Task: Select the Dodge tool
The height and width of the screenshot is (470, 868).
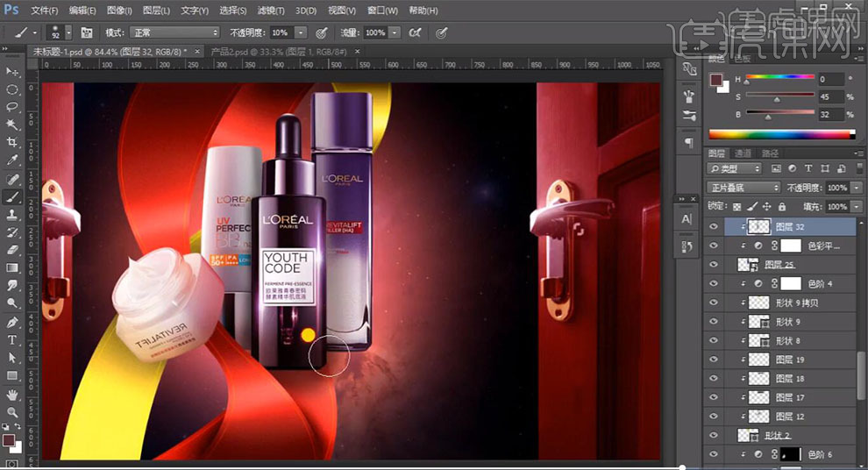Action: click(11, 303)
